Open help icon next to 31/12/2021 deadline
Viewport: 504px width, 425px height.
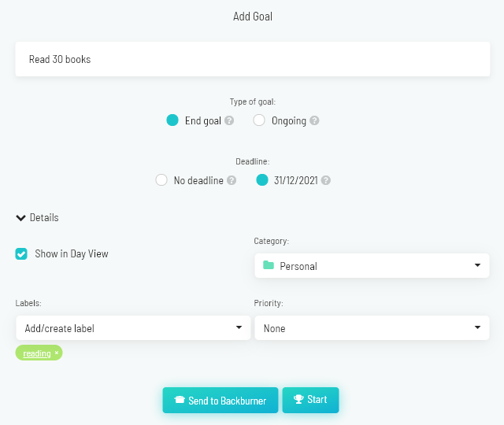point(325,180)
